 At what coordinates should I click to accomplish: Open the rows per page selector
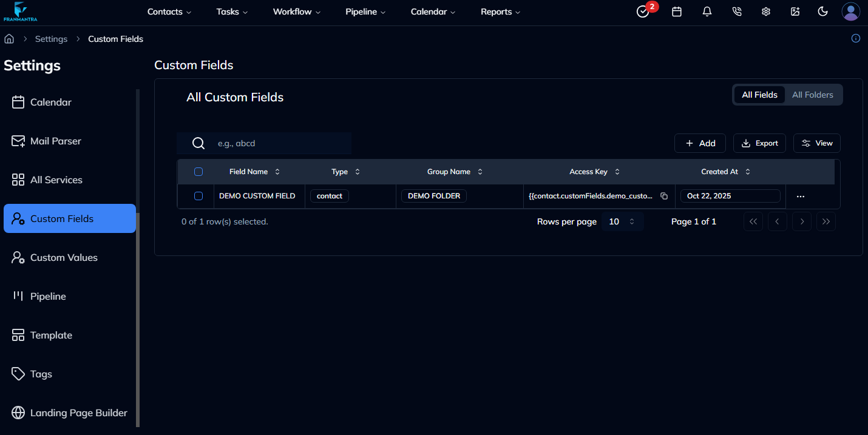coord(622,221)
